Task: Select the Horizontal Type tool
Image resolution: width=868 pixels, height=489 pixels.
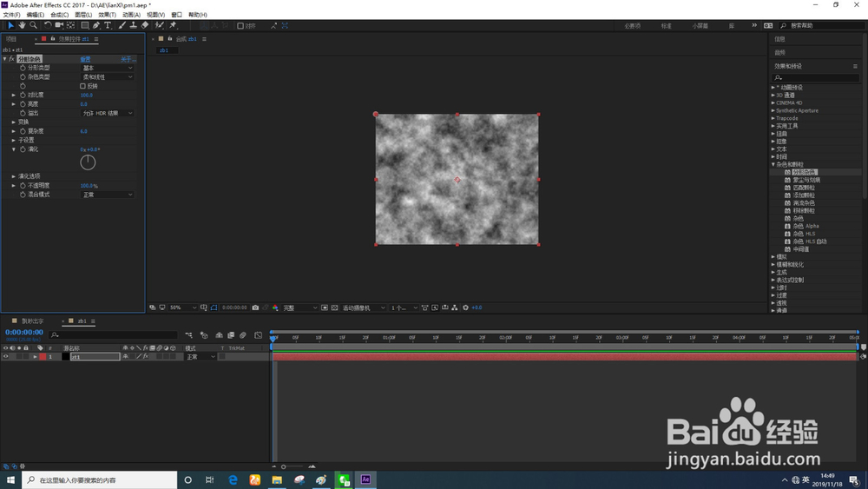Action: pyautogui.click(x=108, y=25)
